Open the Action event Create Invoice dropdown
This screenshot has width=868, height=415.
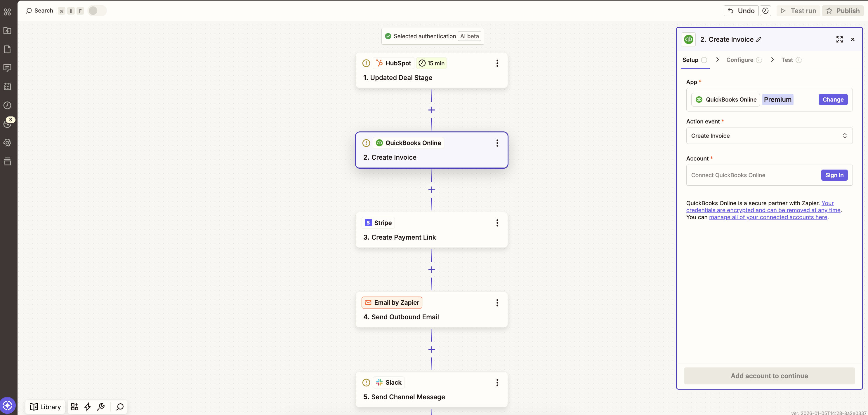[769, 136]
